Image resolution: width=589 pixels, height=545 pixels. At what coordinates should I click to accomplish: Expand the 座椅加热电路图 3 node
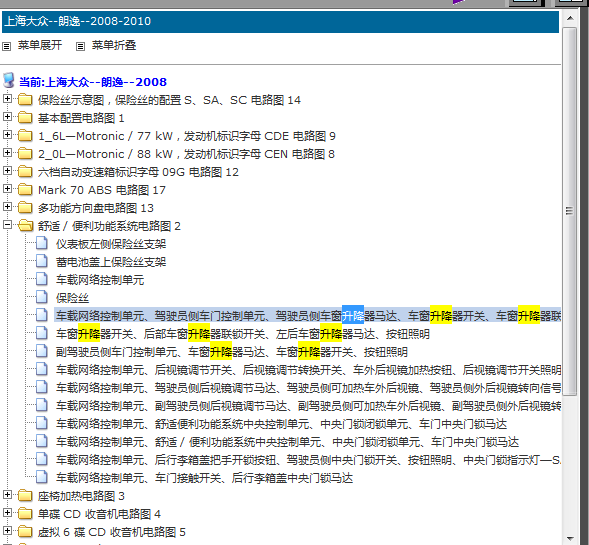coord(7,495)
